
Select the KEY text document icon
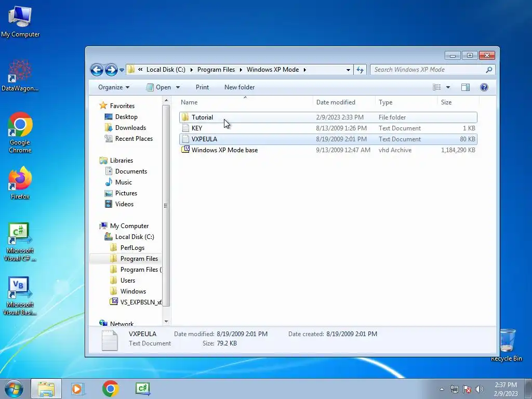(x=185, y=128)
